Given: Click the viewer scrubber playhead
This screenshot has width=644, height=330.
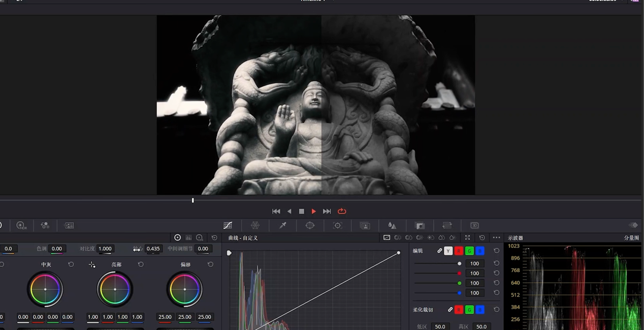Looking at the screenshot, I should tap(193, 200).
